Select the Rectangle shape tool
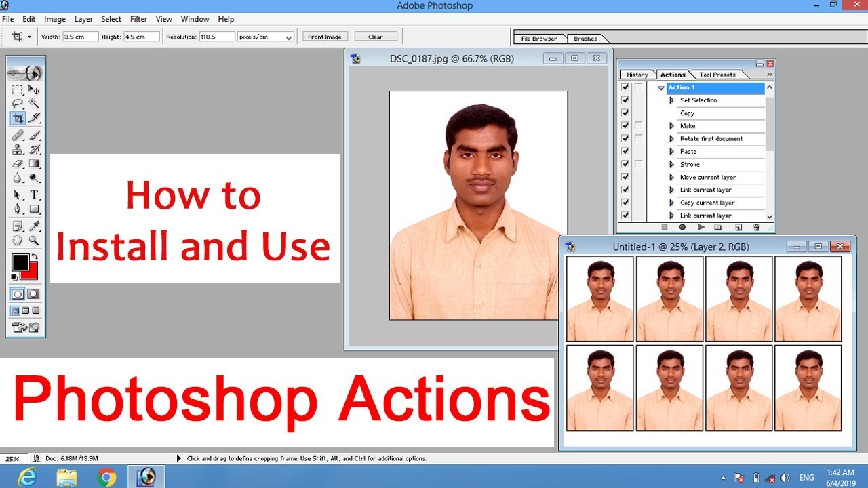Screen dimensions: 868x488 (34, 209)
